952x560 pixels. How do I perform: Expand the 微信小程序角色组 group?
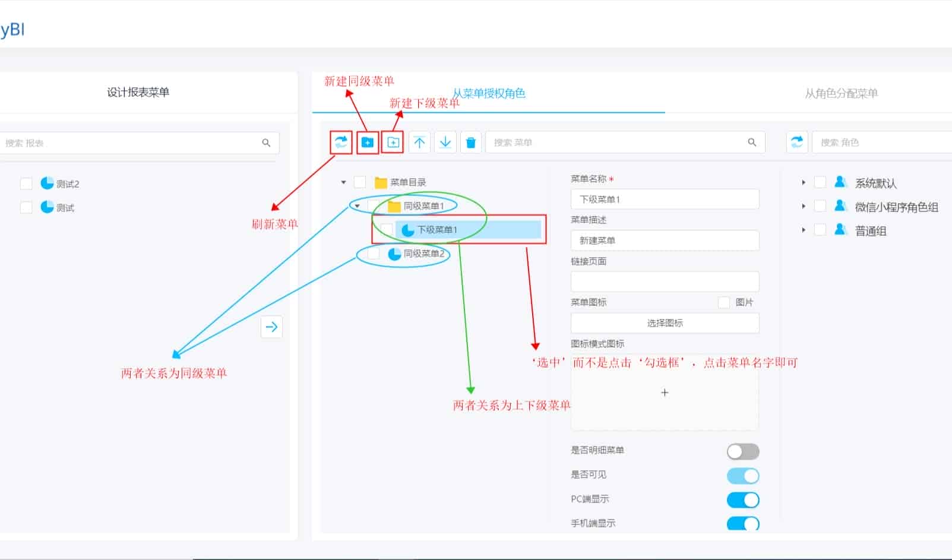pyautogui.click(x=804, y=206)
